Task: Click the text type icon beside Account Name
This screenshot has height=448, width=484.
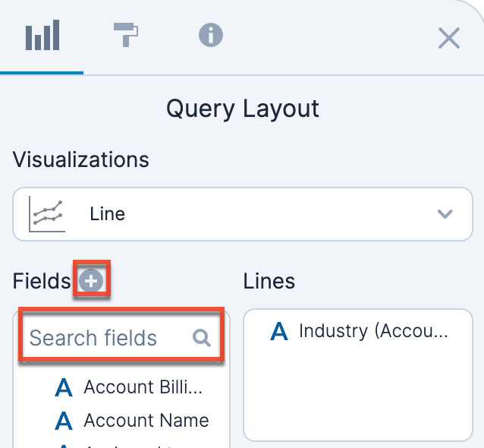Action: (x=64, y=421)
